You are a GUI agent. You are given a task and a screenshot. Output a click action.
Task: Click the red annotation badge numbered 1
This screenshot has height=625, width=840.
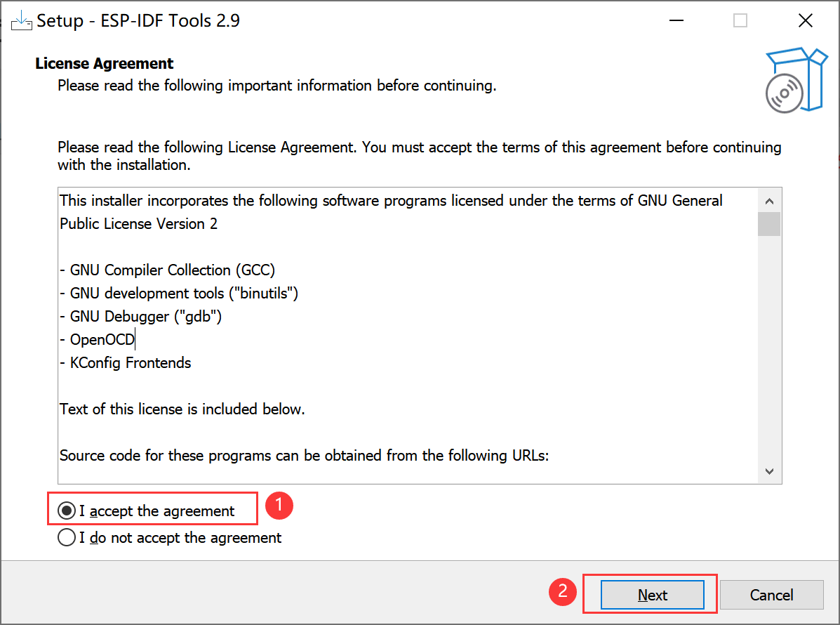click(x=279, y=505)
